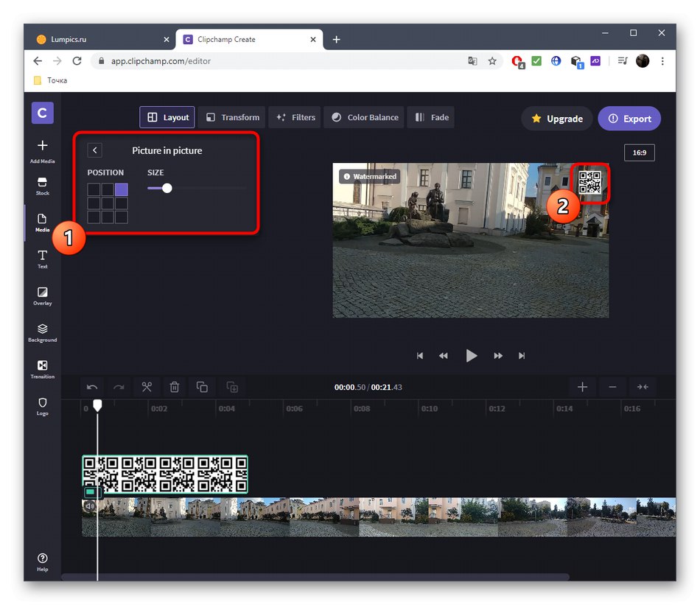Image resolution: width=700 pixels, height=605 pixels.
Task: Switch to the Layout tab
Action: (x=167, y=117)
